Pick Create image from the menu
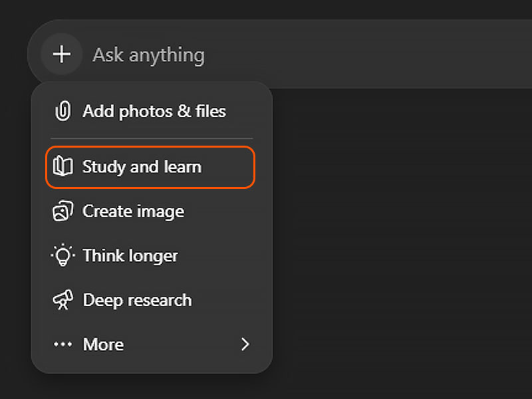This screenshot has height=399, width=532. (133, 211)
